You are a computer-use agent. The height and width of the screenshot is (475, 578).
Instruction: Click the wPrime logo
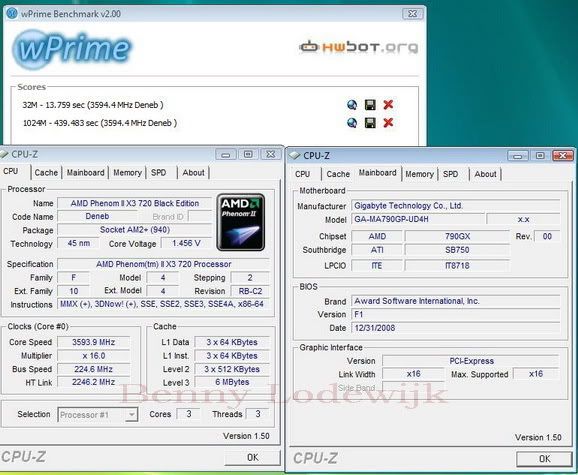[72, 49]
